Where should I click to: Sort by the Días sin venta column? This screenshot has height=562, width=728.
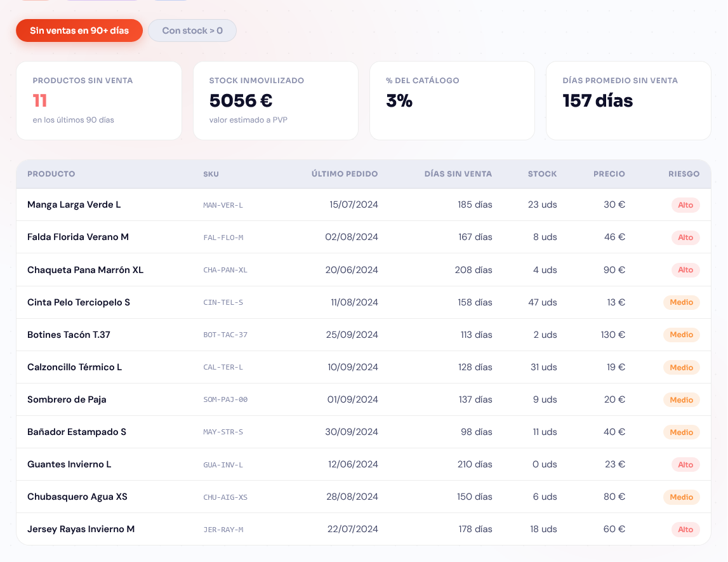[458, 174]
